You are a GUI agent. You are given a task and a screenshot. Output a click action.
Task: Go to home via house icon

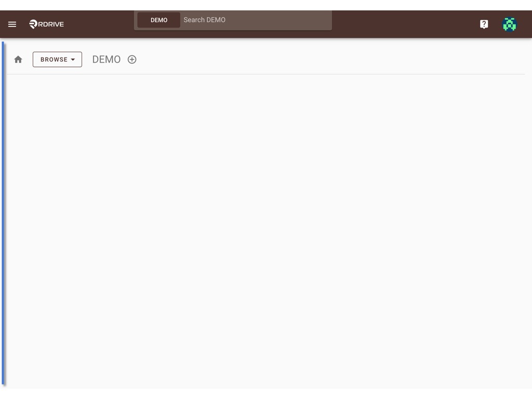(x=18, y=59)
